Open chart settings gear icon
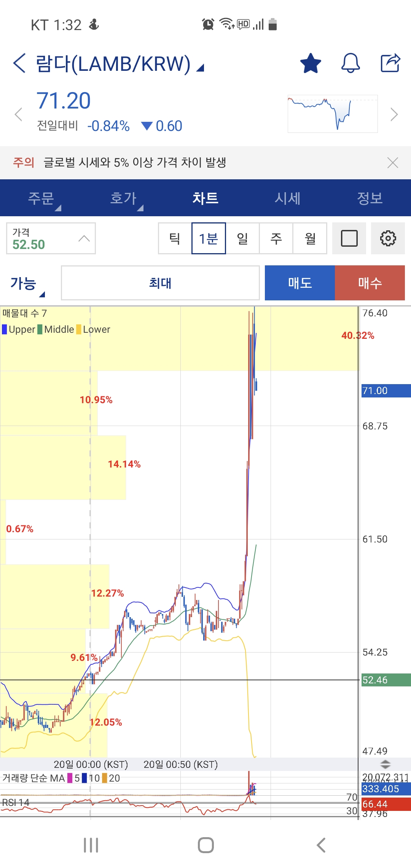Viewport: 411px width, 868px height. (x=388, y=239)
